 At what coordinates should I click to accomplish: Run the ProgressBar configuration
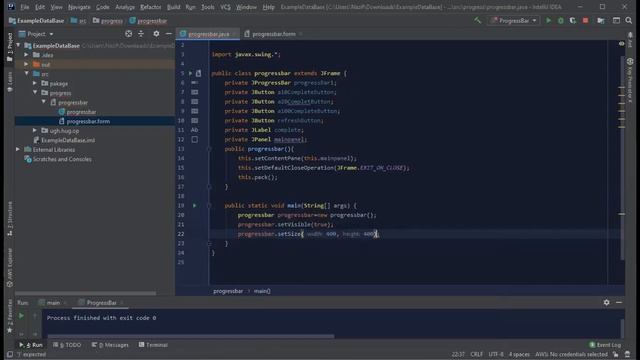[x=549, y=20]
